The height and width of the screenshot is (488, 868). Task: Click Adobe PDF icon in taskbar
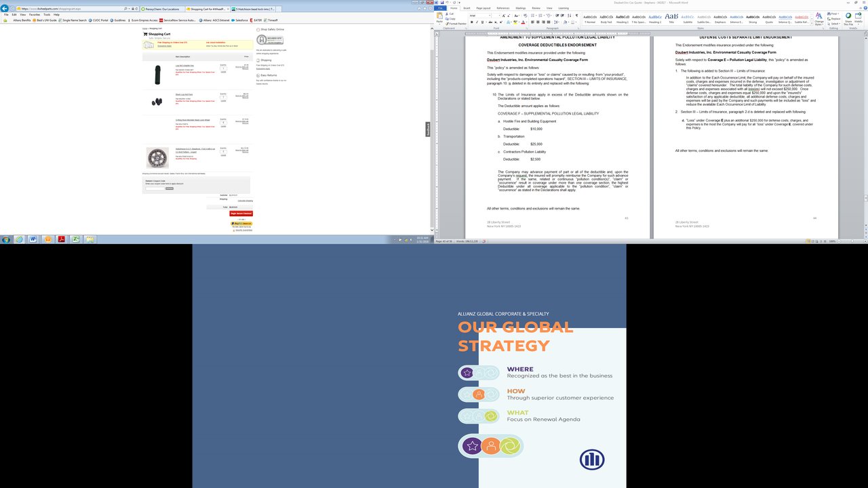click(61, 240)
